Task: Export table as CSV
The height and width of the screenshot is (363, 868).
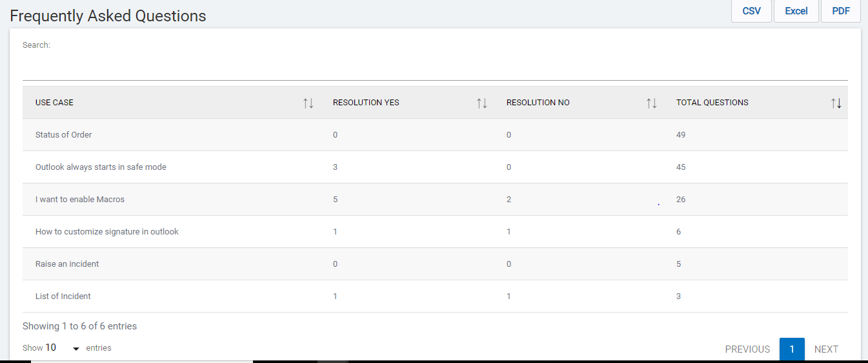Action: [751, 11]
